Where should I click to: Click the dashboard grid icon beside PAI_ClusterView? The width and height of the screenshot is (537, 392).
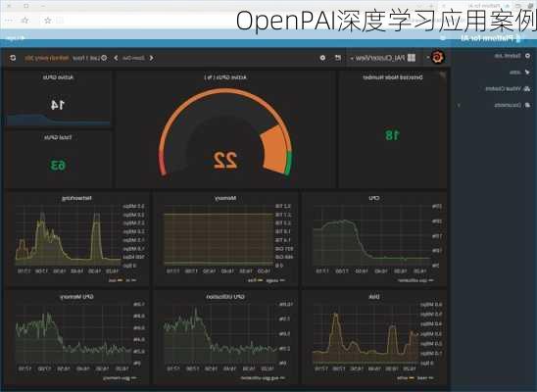[x=412, y=58]
